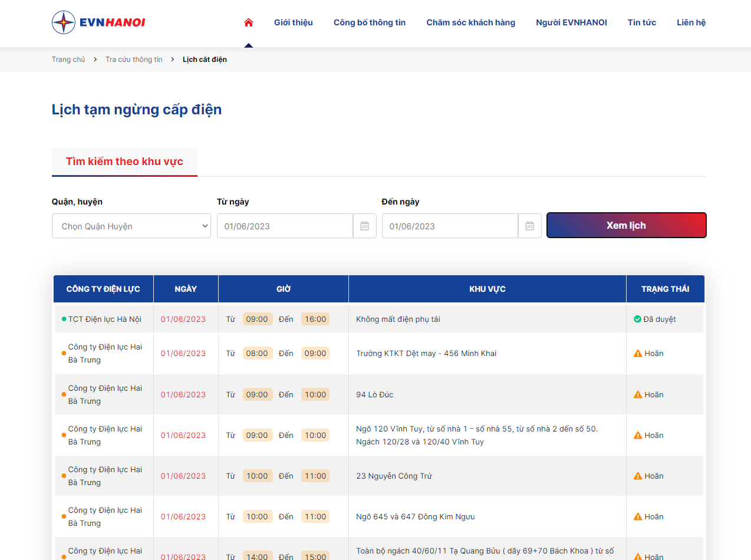Click the Đã duyệt status text
751x560 pixels.
coord(660,319)
